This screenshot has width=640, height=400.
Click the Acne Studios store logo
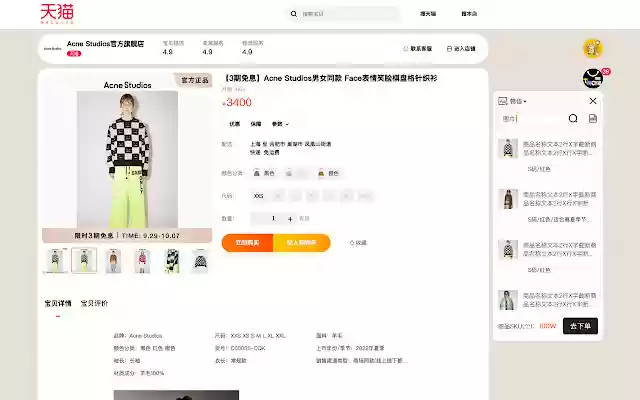pos(52,49)
